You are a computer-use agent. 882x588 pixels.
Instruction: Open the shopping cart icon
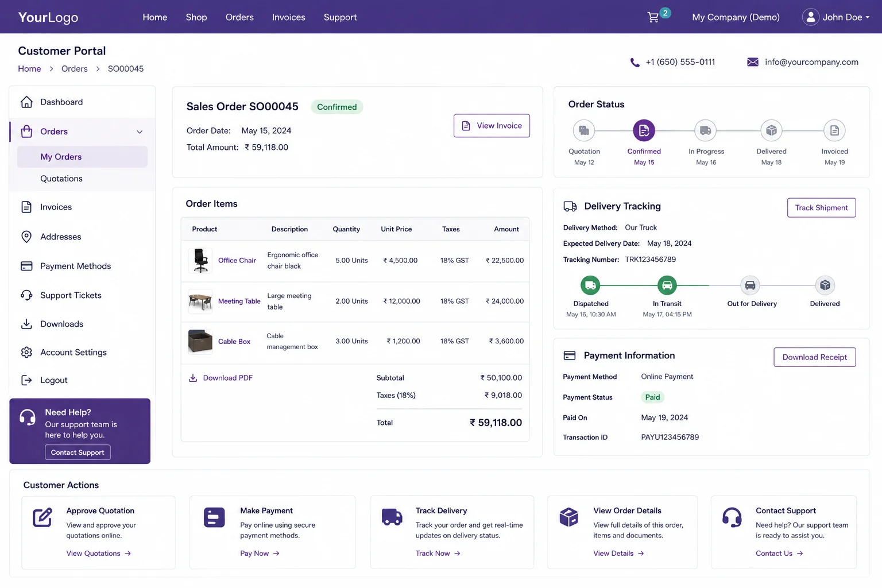[x=653, y=17]
